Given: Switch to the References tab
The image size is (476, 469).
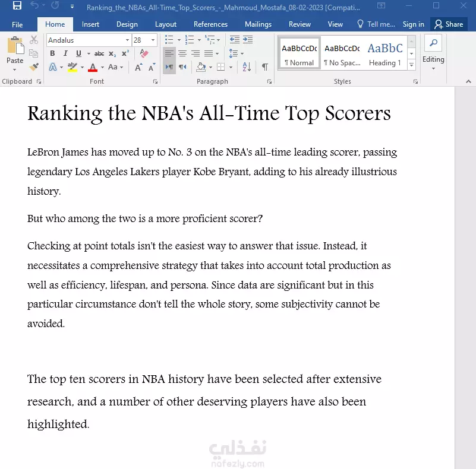Looking at the screenshot, I should click(210, 24).
